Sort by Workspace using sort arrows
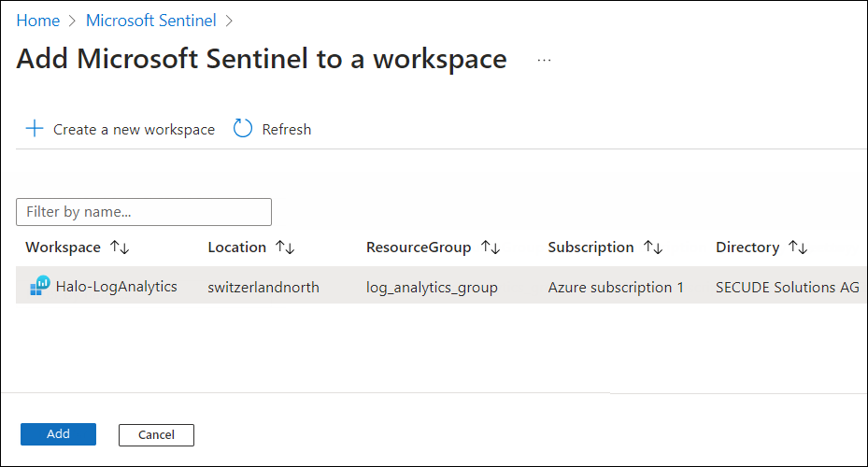 (x=120, y=248)
